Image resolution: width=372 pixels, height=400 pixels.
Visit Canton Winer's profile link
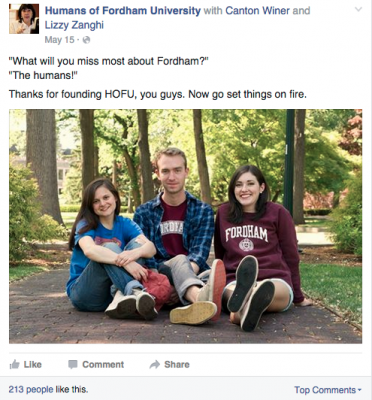click(257, 11)
